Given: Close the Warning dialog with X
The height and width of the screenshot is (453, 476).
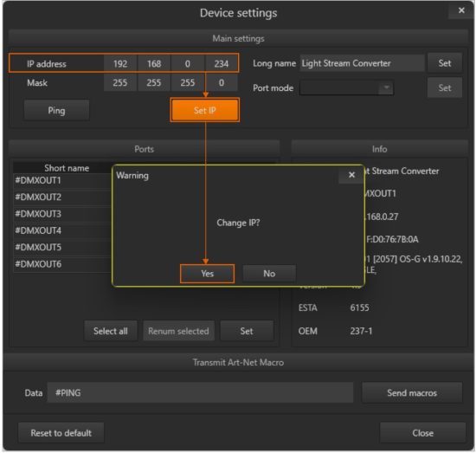Looking at the screenshot, I should [351, 175].
